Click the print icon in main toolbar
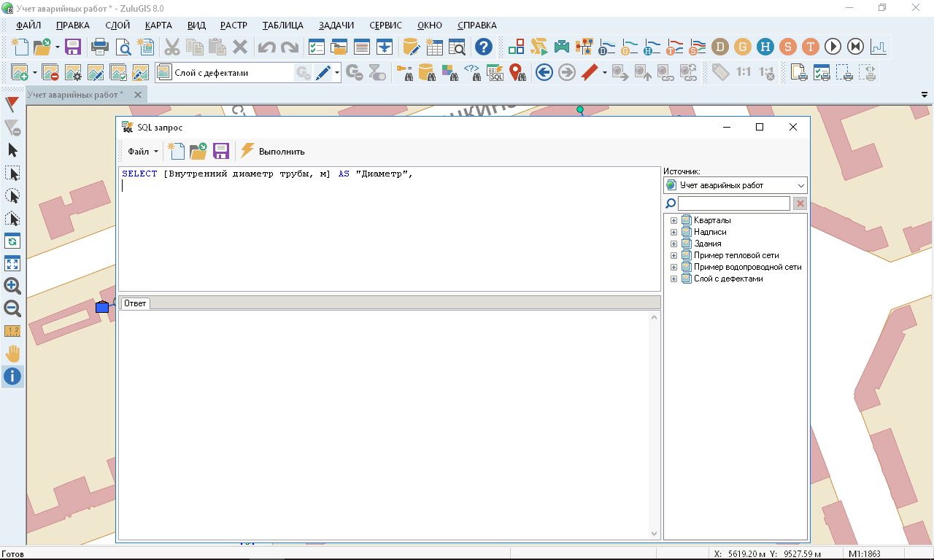Image resolution: width=934 pixels, height=560 pixels. [x=99, y=47]
